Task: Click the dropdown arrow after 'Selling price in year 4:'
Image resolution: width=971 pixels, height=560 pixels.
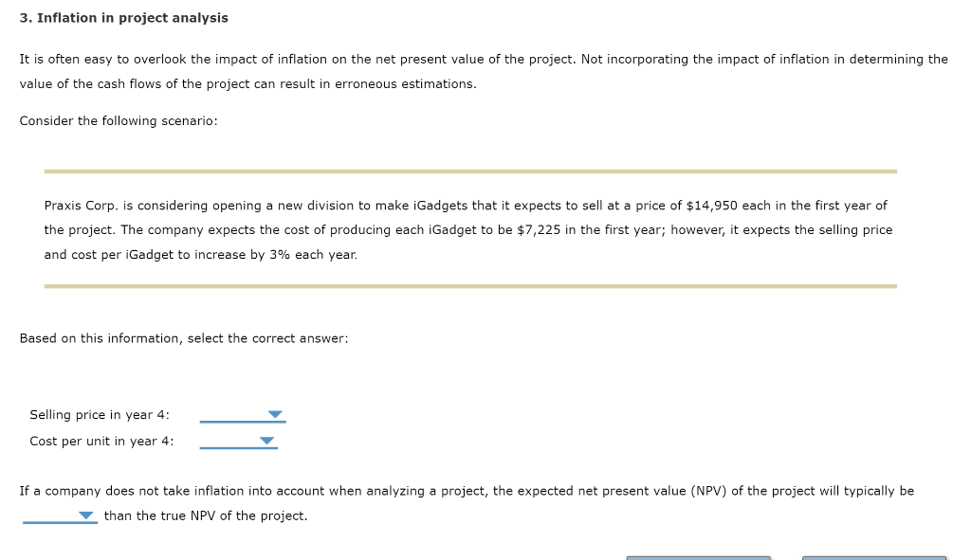Action: [x=276, y=413]
